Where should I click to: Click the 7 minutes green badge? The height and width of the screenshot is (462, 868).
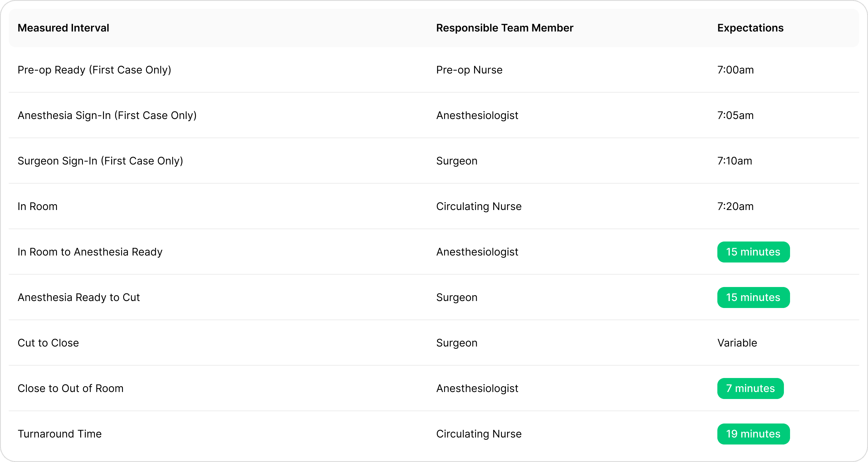[750, 388]
